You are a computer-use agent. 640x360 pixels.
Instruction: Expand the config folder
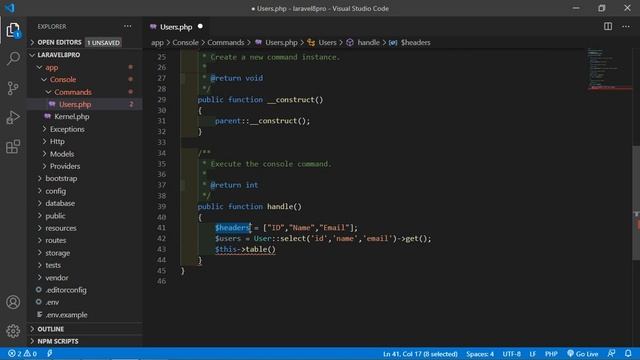pos(84,191)
